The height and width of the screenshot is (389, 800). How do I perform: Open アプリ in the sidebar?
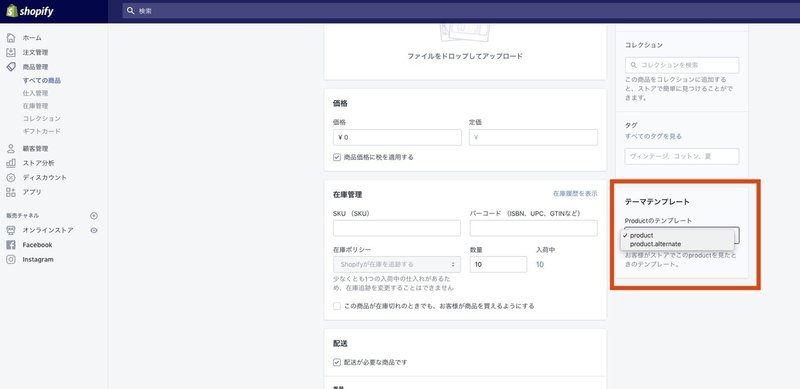point(32,192)
